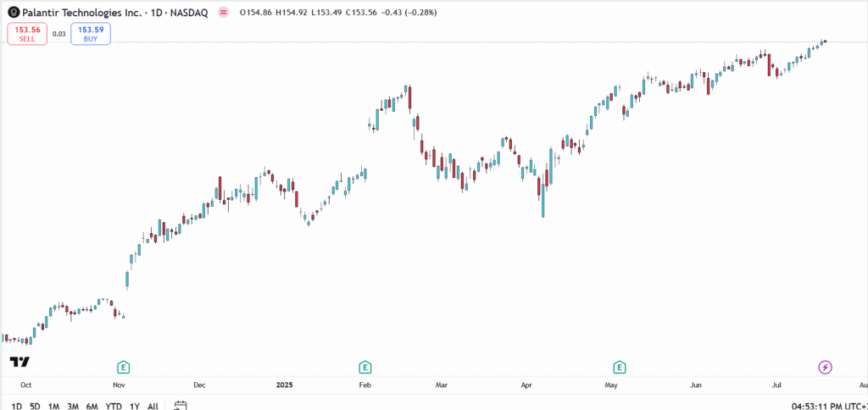
Task: Click the May earnings marker icon
Action: pos(620,367)
